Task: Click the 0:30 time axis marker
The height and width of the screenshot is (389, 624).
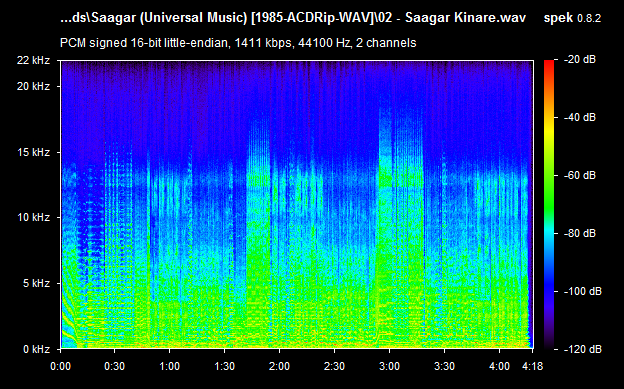Action: pyautogui.click(x=115, y=366)
